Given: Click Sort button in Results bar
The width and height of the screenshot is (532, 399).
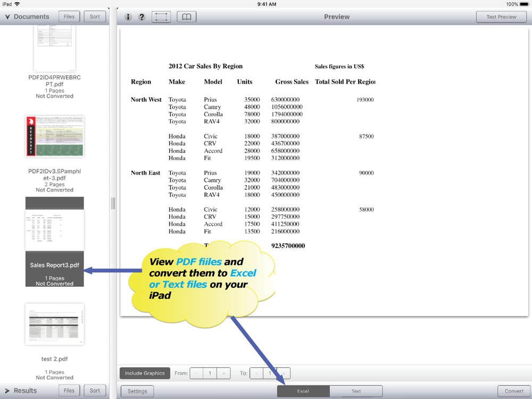Looking at the screenshot, I should click(95, 390).
